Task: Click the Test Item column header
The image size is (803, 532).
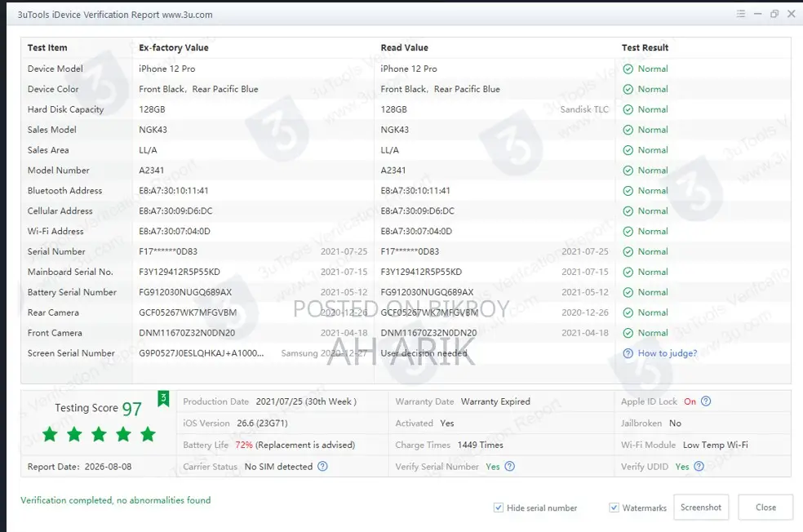Action: [x=47, y=47]
